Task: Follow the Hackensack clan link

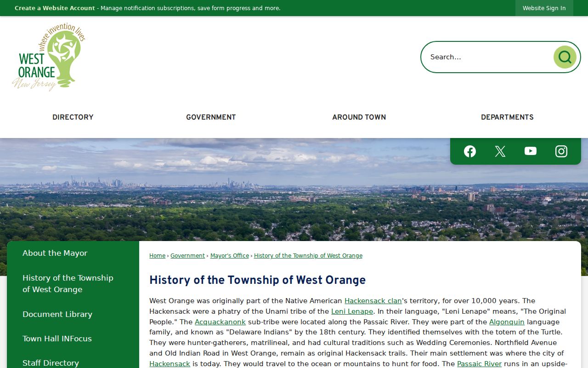Action: coord(373,301)
